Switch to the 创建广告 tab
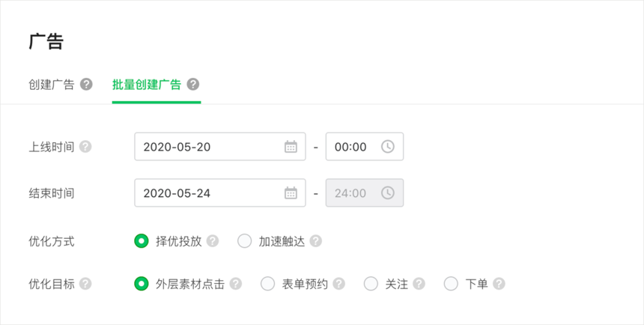The width and height of the screenshot is (644, 325). [52, 85]
